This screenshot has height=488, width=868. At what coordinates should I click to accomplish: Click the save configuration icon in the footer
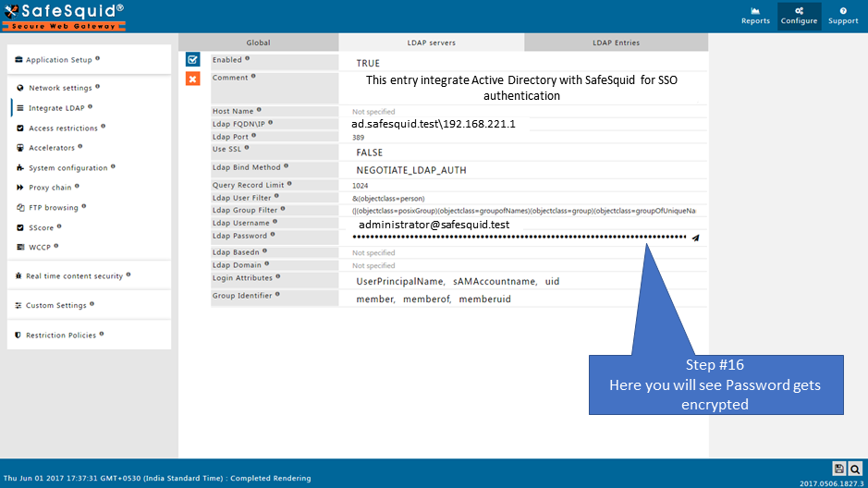coord(839,469)
